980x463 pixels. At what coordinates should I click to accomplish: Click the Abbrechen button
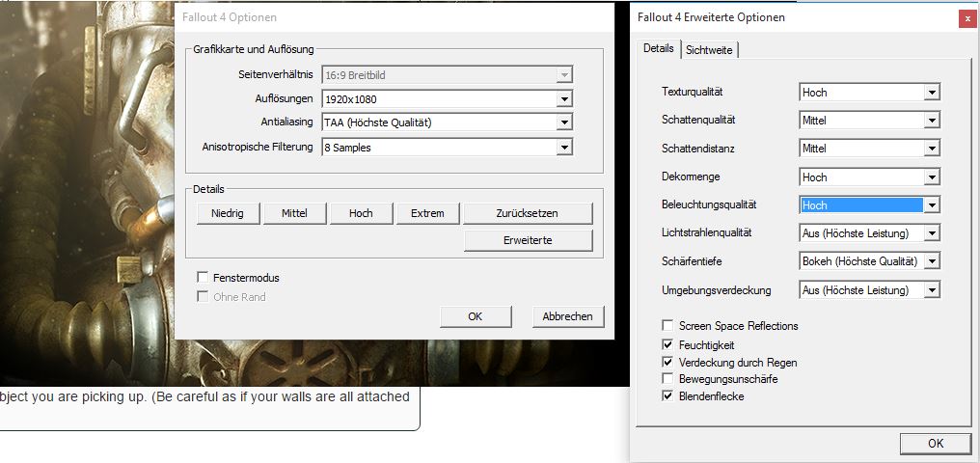point(567,316)
